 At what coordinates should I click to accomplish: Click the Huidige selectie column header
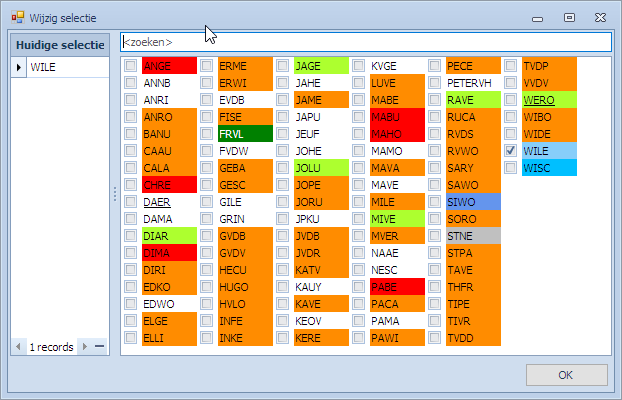point(60,45)
